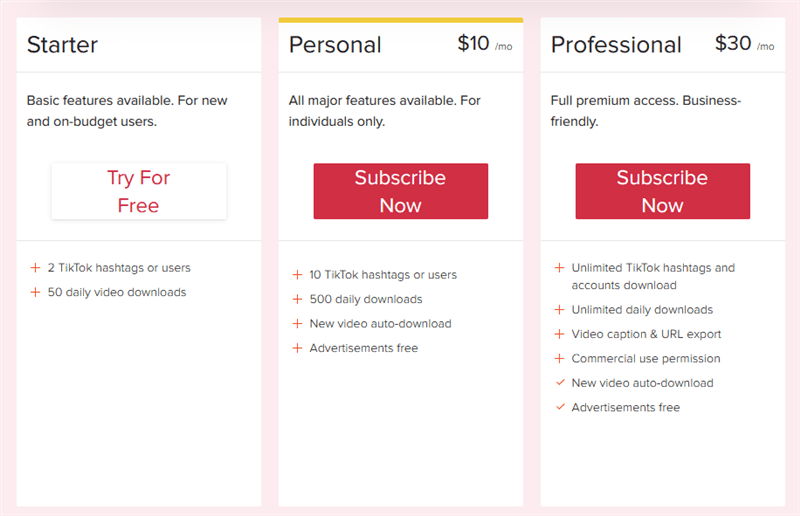Click the Try For Free button

[x=139, y=191]
